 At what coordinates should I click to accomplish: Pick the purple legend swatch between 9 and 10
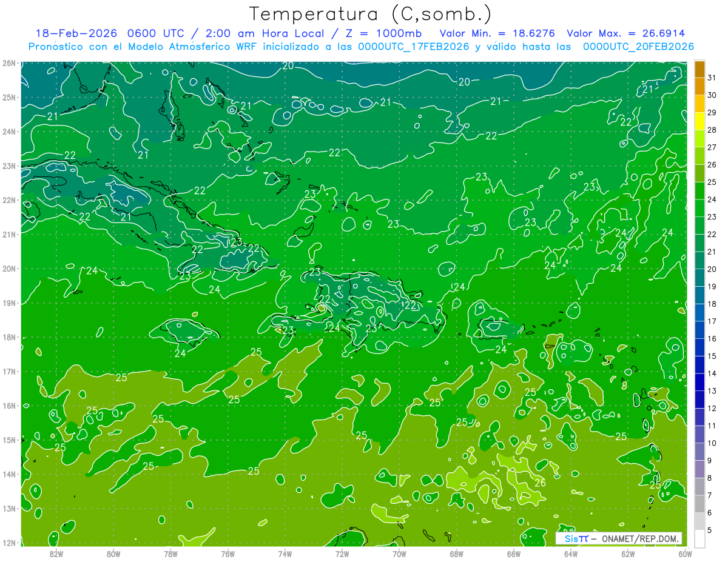pyautogui.click(x=699, y=452)
